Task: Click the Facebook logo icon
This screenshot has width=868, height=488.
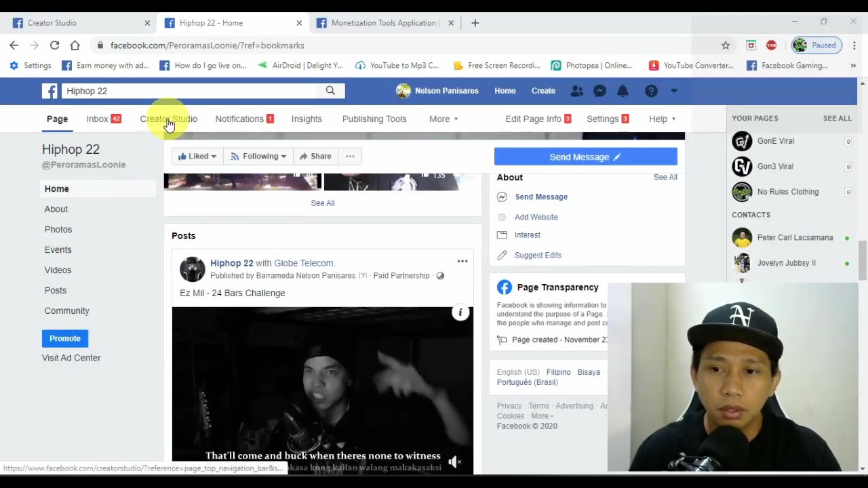Action: pos(50,91)
